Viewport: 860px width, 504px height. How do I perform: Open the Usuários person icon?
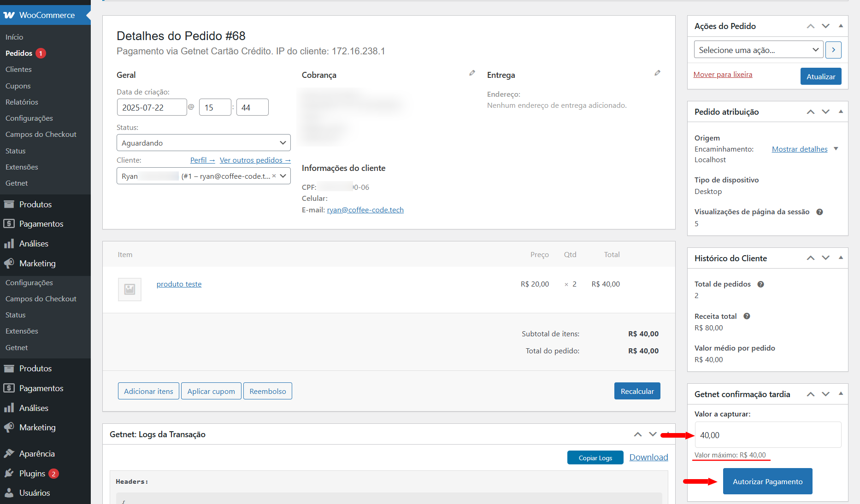point(9,493)
